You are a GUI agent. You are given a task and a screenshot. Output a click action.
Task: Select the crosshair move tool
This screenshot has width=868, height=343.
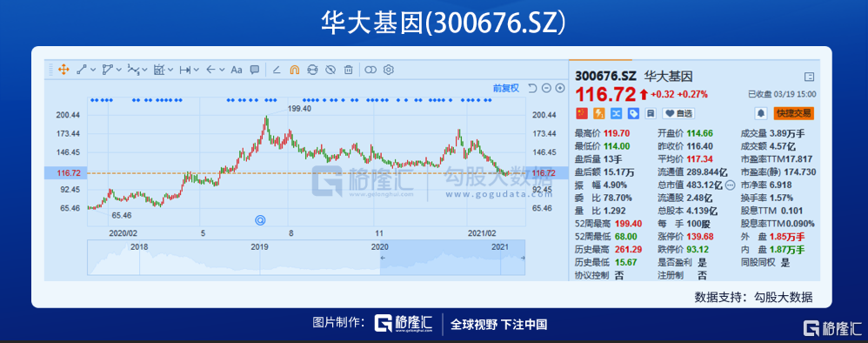tap(63, 70)
